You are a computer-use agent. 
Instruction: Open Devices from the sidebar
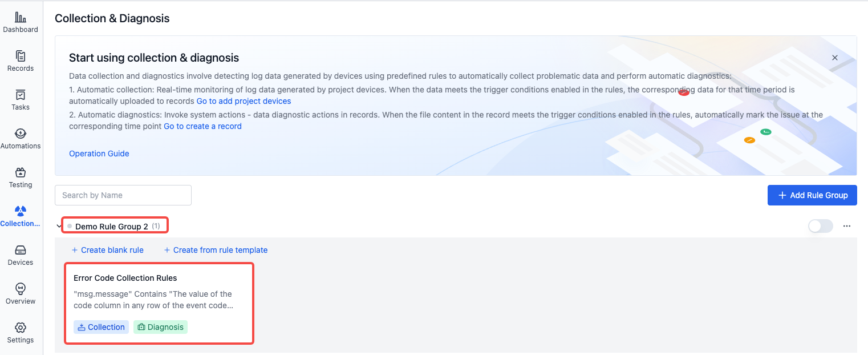(21, 256)
